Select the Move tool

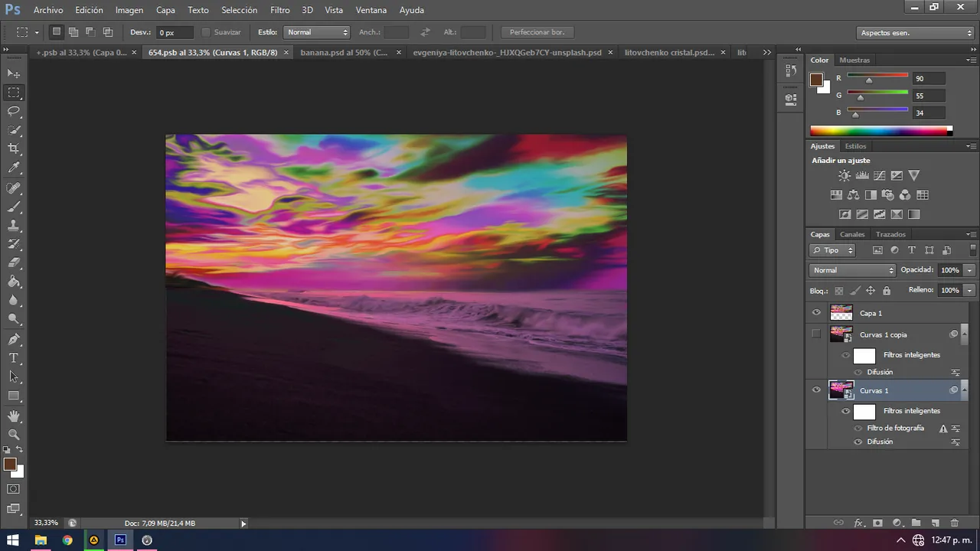pyautogui.click(x=14, y=73)
